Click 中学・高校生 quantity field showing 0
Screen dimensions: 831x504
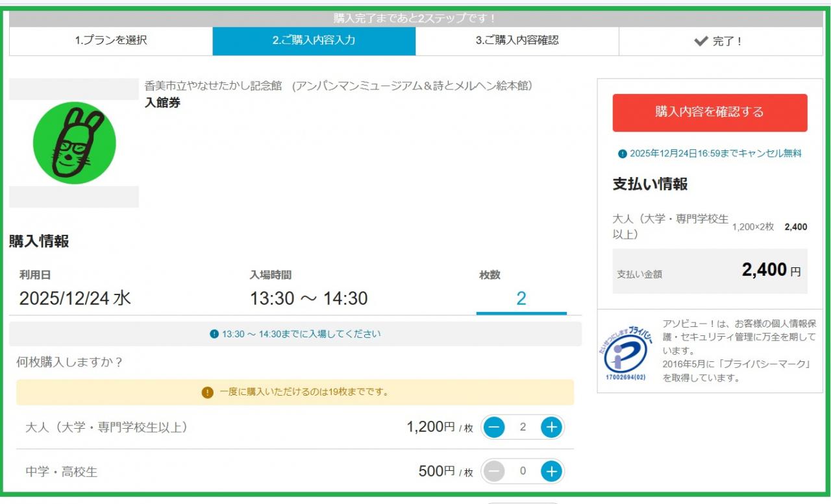(x=523, y=472)
